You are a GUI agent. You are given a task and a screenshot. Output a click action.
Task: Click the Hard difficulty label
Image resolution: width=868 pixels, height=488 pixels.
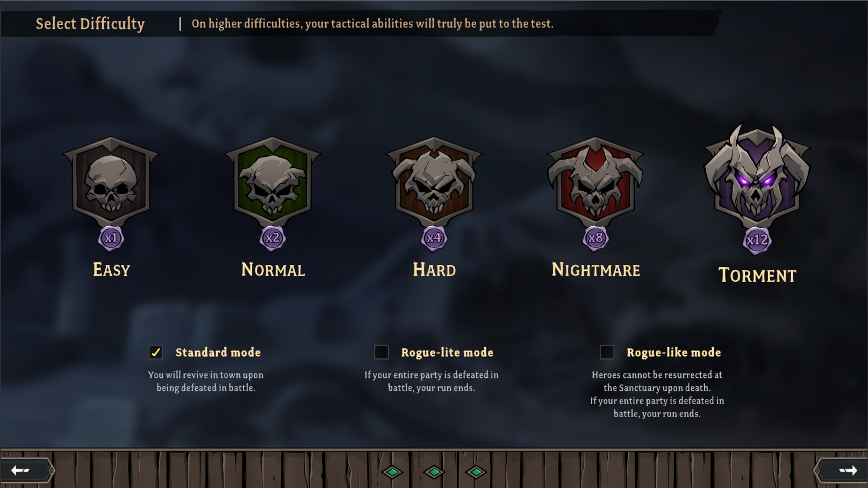click(x=434, y=270)
